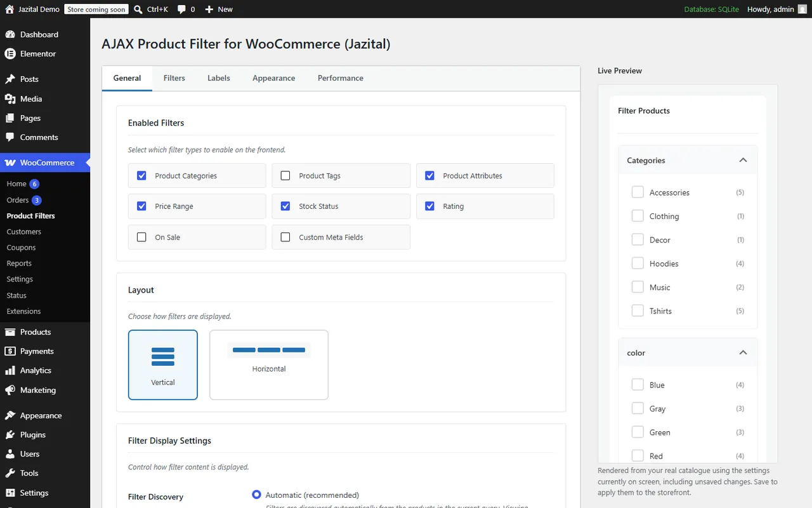Click the Vertical layout bars icon
The height and width of the screenshot is (508, 812).
163,357
